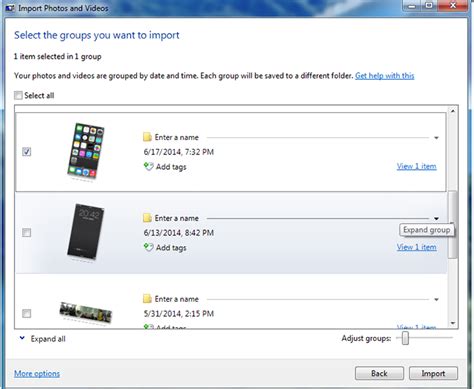Click Expand all chevron
Image resolution: width=474 pixels, height=389 pixels.
(22, 338)
